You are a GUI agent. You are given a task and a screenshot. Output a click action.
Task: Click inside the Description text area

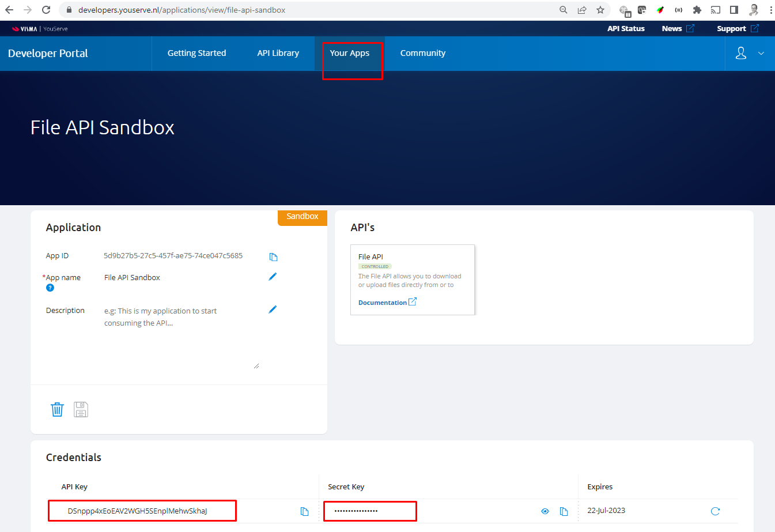[x=173, y=334]
